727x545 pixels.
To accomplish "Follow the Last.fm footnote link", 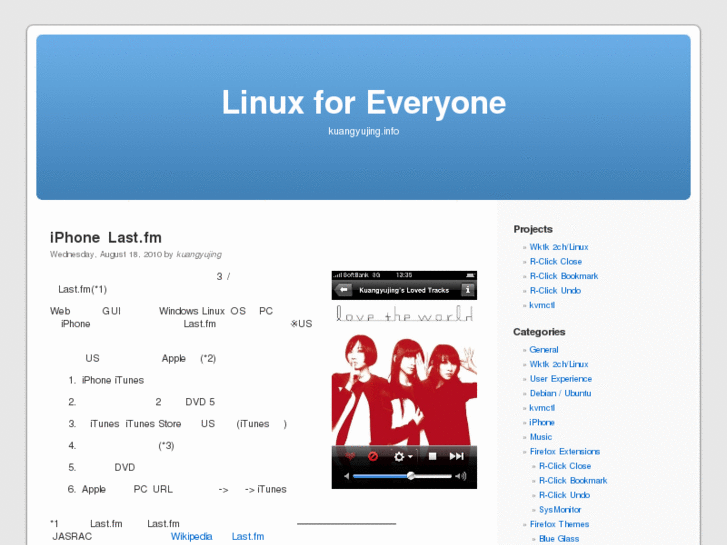I will 248,537.
